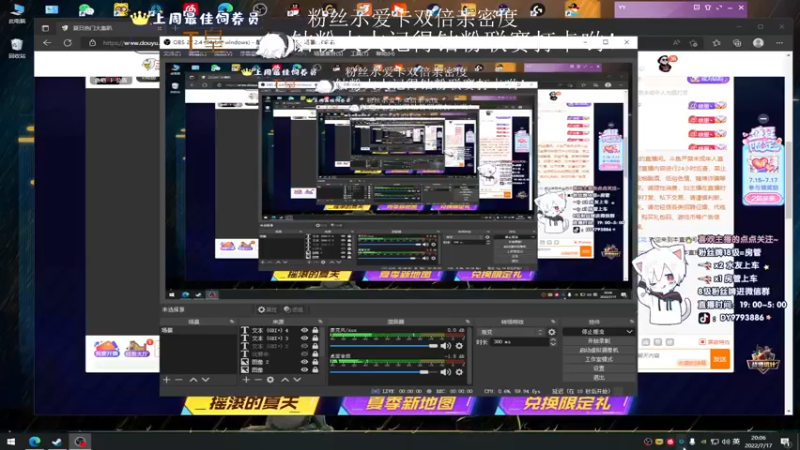The width and height of the screenshot is (800, 450).
Task: Lock toggle for text (GDI+) 4 source
Action: tap(315, 330)
